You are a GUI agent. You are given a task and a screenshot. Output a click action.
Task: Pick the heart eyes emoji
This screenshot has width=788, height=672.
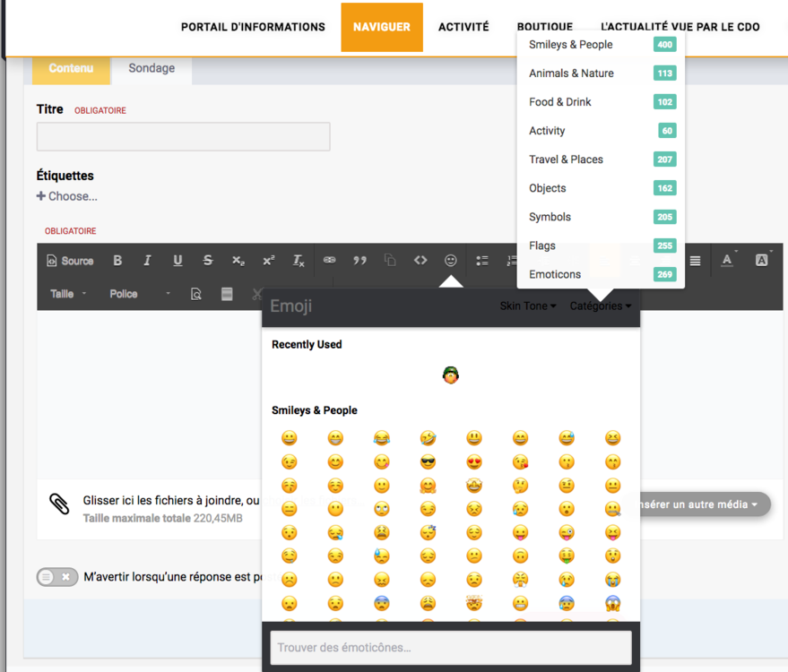[x=474, y=462]
